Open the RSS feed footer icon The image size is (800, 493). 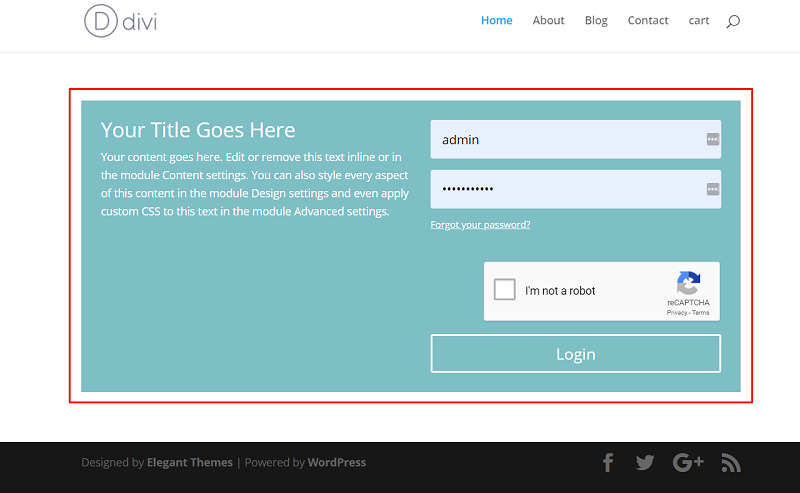(731, 463)
